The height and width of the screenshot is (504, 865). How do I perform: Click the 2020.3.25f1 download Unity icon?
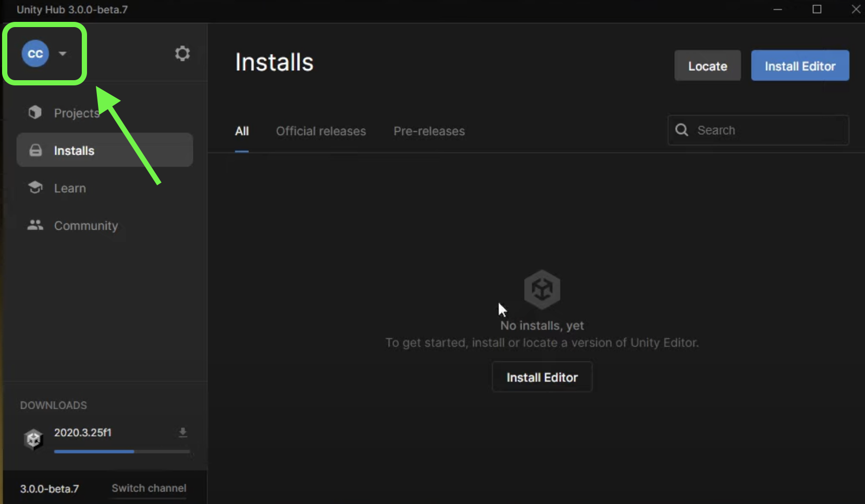pyautogui.click(x=34, y=439)
